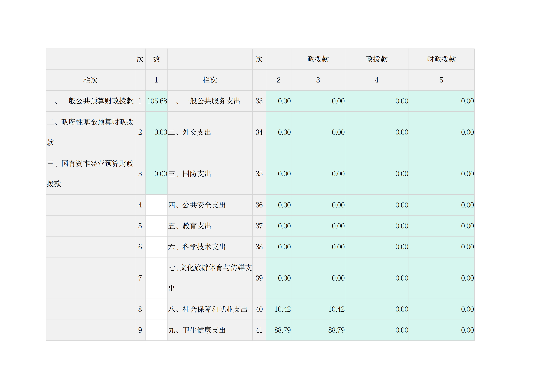Screen dimensions: 555x392
Task: Select the "栏次" header above 一般公共服务支出
Action: pyautogui.click(x=210, y=80)
